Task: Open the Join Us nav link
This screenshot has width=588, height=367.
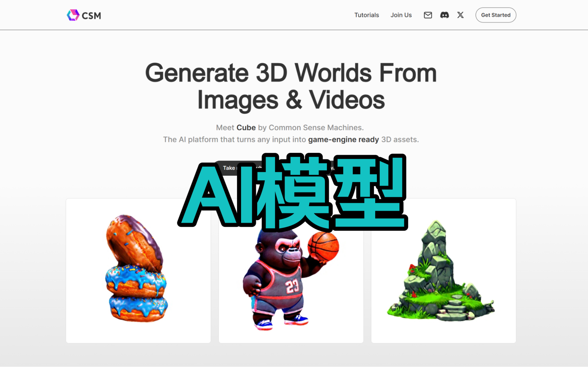Action: (x=401, y=15)
